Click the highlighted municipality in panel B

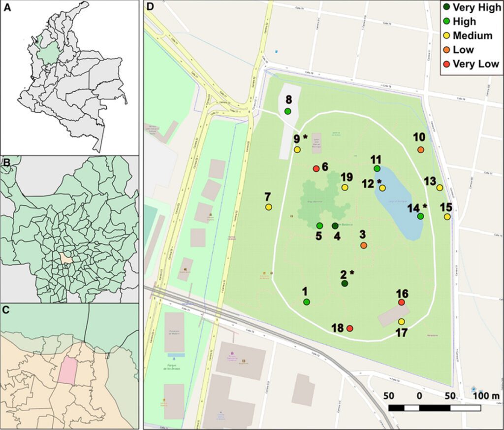(x=66, y=259)
